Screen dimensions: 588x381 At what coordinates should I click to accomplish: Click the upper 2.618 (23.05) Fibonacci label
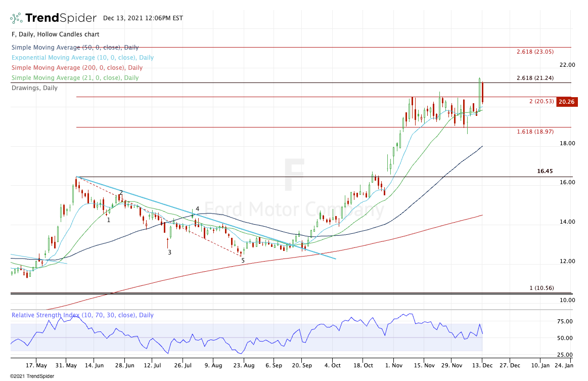coord(535,52)
